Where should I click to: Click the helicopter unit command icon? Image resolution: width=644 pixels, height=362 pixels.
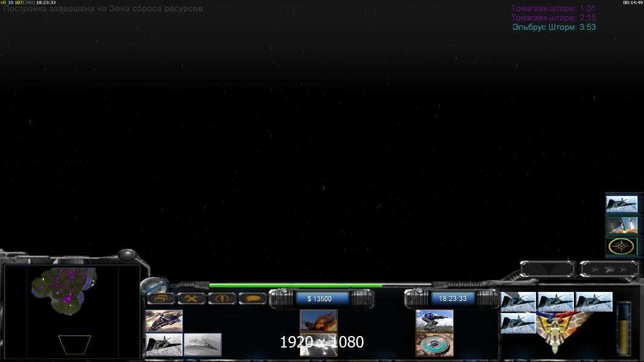click(x=164, y=320)
